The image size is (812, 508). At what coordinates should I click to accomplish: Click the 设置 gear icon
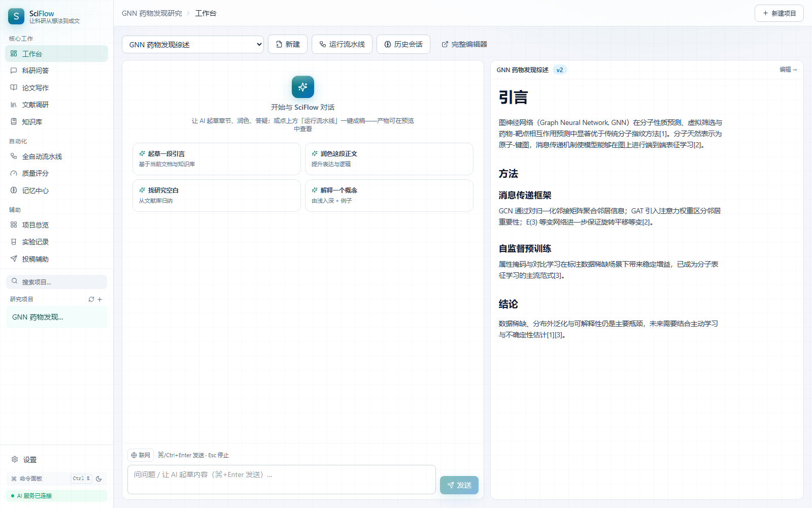coord(15,459)
